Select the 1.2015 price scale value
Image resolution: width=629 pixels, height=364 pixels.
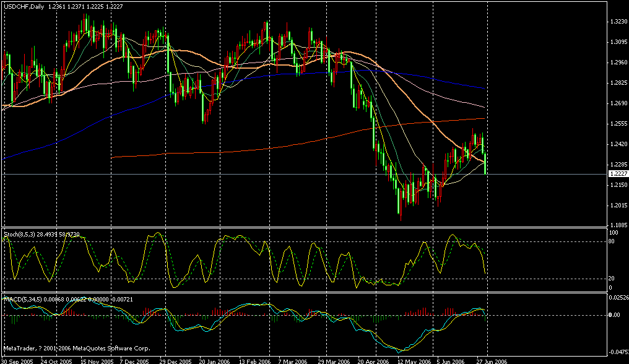click(618, 206)
